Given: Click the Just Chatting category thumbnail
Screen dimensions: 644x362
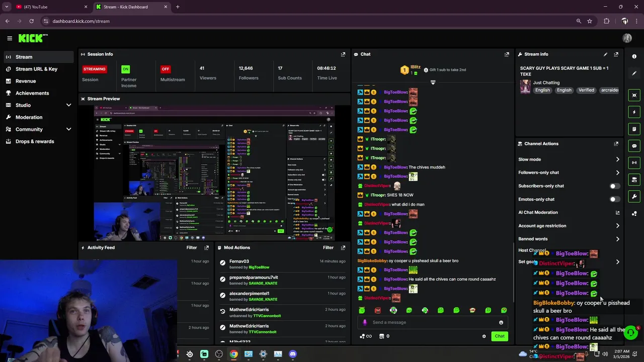Looking at the screenshot, I should click(525, 86).
